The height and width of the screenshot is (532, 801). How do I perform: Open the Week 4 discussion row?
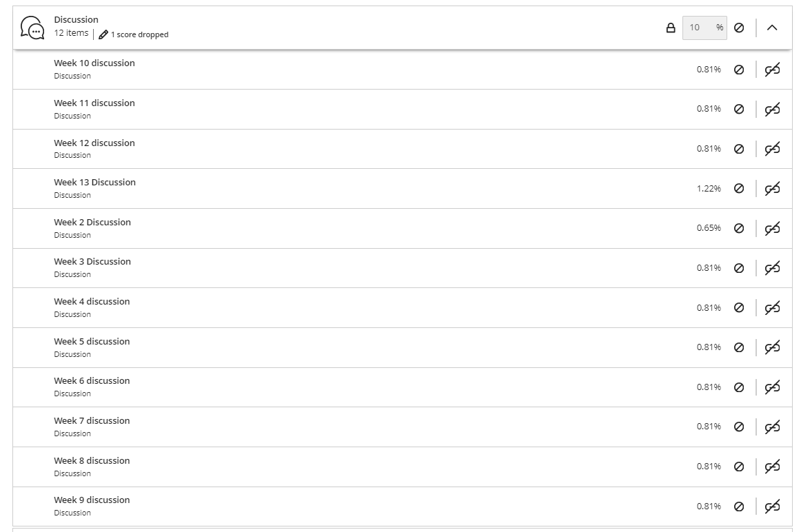[92, 302]
